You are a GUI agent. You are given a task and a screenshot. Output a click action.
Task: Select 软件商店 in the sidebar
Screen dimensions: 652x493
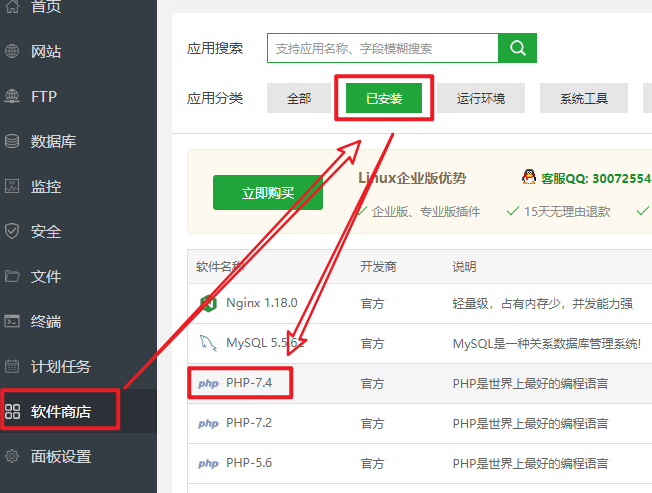(x=61, y=412)
